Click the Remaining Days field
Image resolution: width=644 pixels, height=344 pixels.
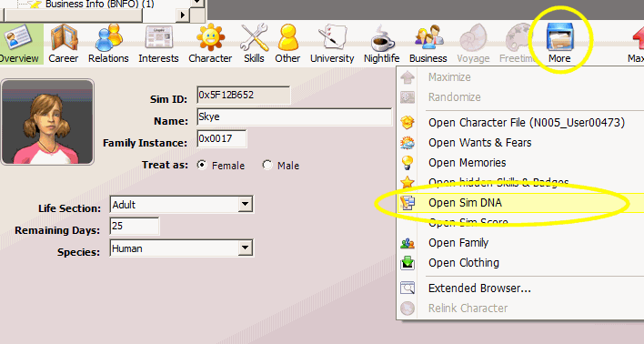[135, 226]
